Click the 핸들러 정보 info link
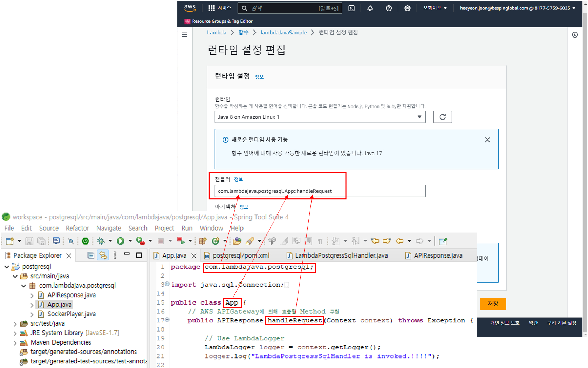The image size is (588, 368). (239, 179)
